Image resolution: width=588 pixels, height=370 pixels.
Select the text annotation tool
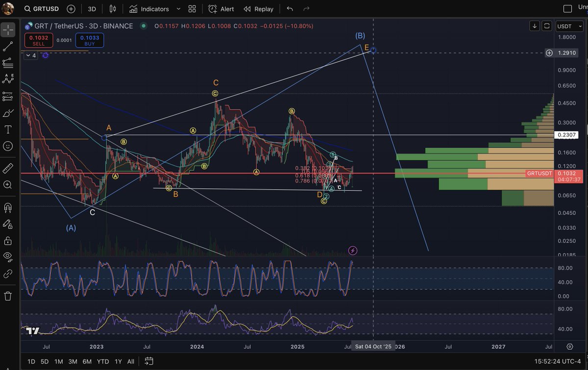pos(8,129)
